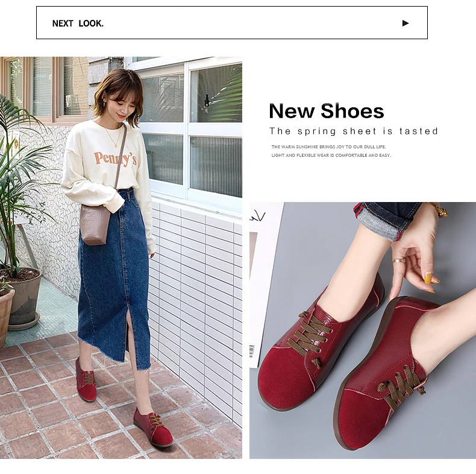The width and height of the screenshot is (476, 474).
Task: Click the gold bracelet on the wrist
Action: [440, 210]
